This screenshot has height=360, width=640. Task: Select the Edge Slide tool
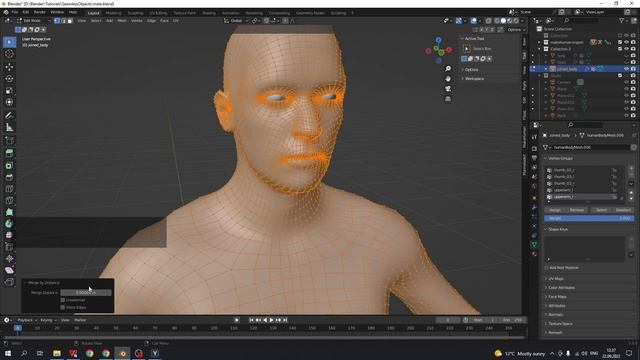point(9,247)
